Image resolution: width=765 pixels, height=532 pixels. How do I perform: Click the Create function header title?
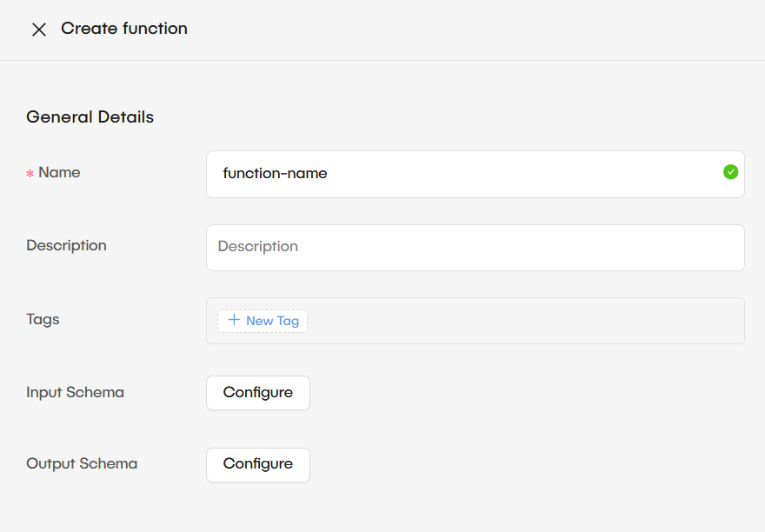coord(123,29)
